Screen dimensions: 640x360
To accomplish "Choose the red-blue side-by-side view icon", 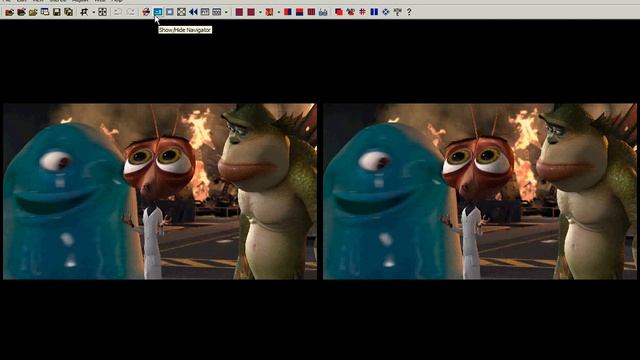I will tap(288, 12).
